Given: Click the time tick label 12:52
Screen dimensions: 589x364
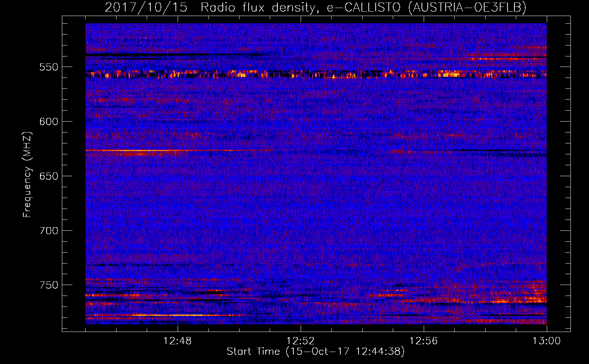Looking at the screenshot, I should [301, 341].
